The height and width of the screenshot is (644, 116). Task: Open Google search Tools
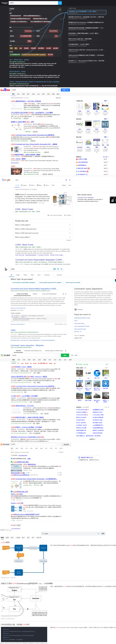tap(70, 185)
